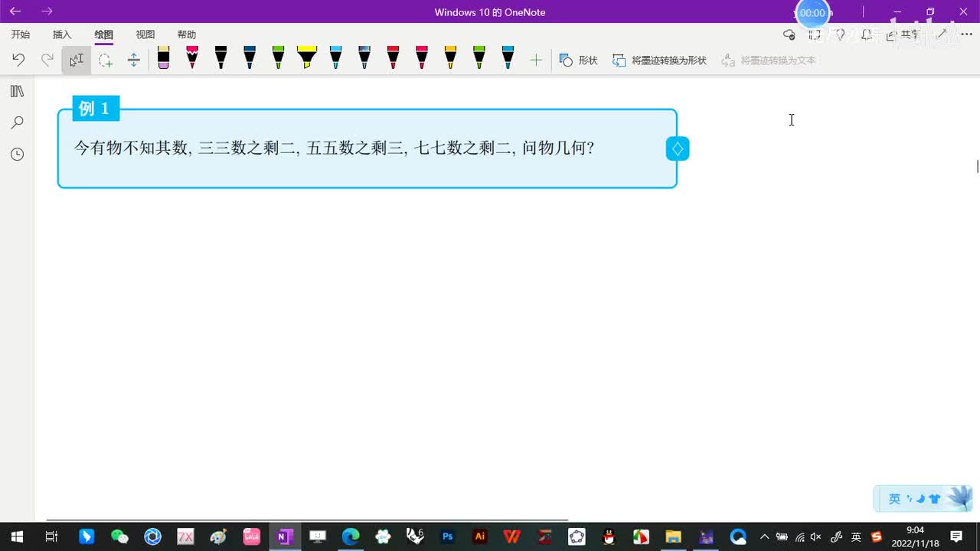Show the notebook navigation pane
The image size is (980, 551).
(17, 91)
